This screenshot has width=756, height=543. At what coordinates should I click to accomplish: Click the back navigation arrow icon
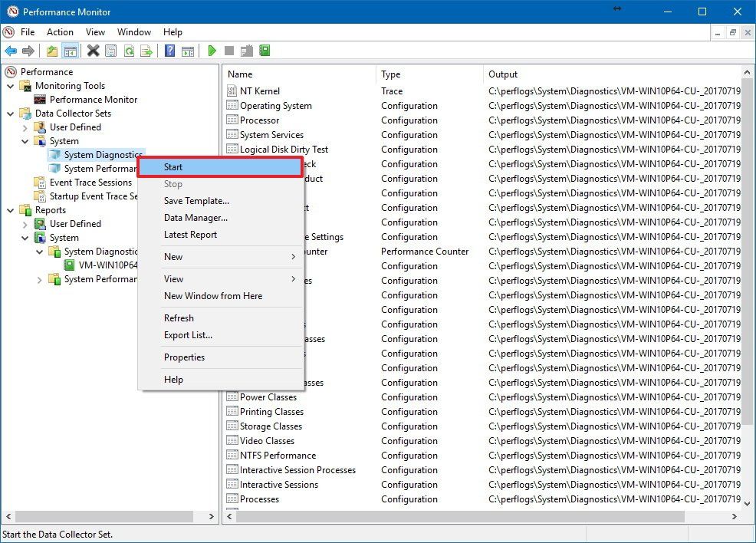point(11,51)
